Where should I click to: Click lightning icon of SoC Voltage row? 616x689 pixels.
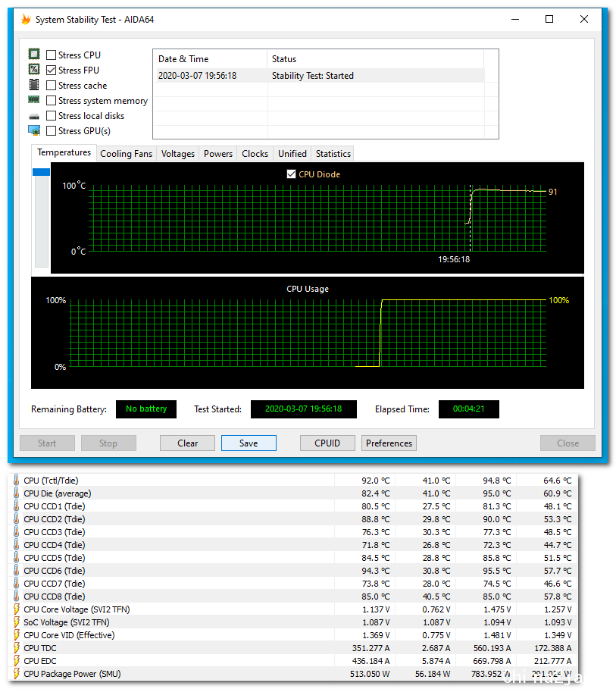click(x=16, y=622)
